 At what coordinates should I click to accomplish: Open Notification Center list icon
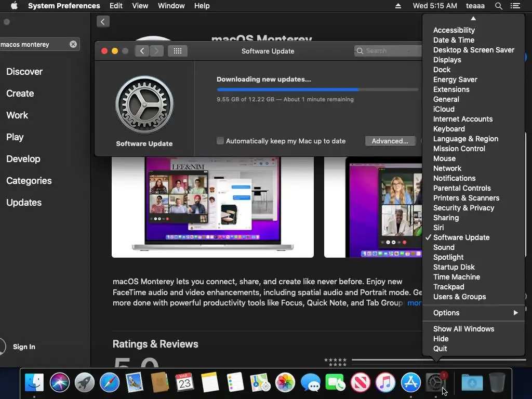pos(515,6)
